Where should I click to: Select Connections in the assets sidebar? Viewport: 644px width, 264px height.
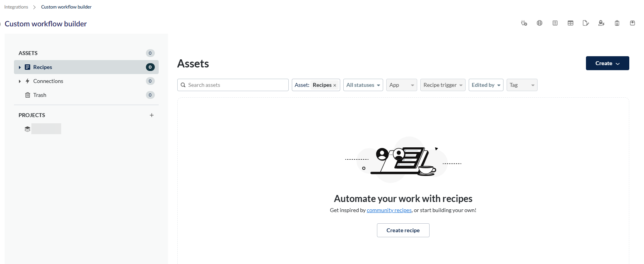[x=86, y=81]
